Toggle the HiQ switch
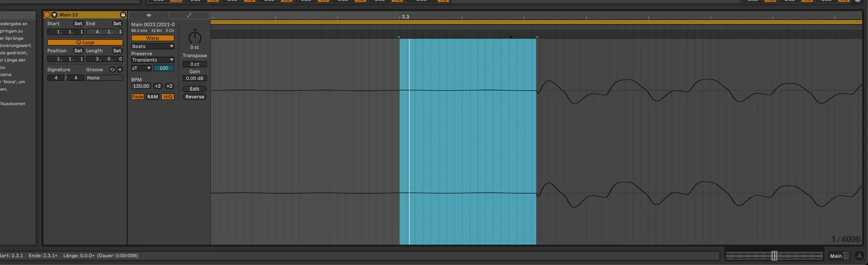The height and width of the screenshot is (265, 868). [168, 96]
